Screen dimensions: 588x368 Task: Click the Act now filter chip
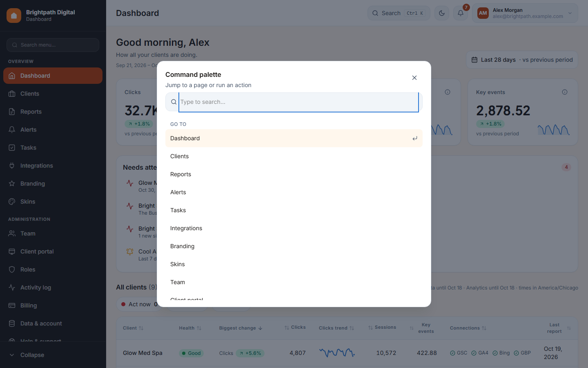[139, 304]
